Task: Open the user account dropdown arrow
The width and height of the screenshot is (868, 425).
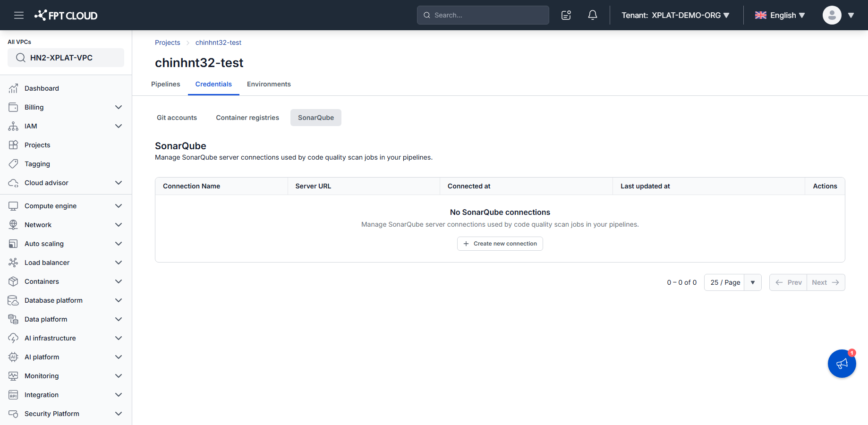Action: pos(851,15)
